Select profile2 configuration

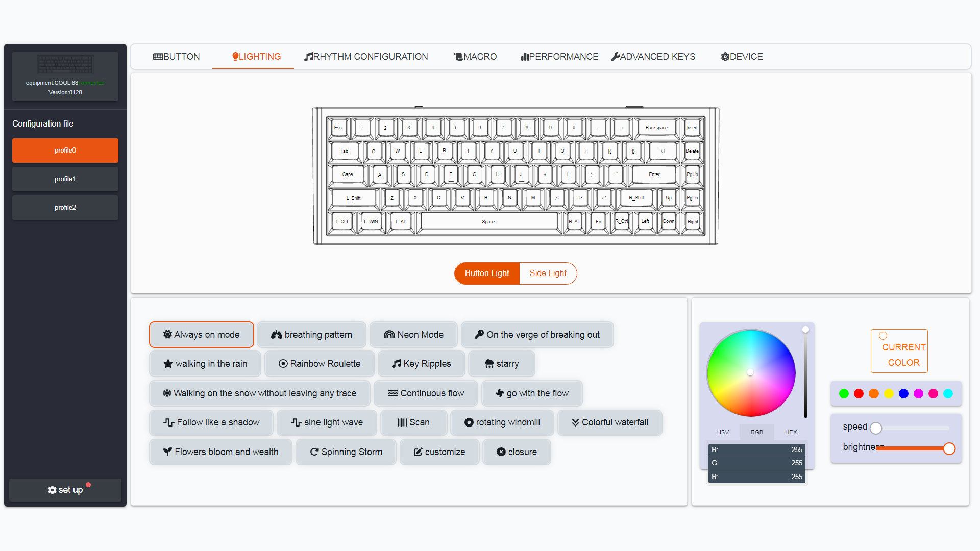click(x=65, y=208)
